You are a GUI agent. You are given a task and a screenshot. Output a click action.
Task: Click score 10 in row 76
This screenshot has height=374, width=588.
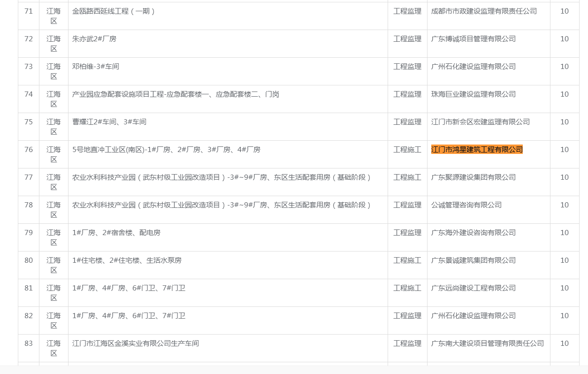point(565,150)
